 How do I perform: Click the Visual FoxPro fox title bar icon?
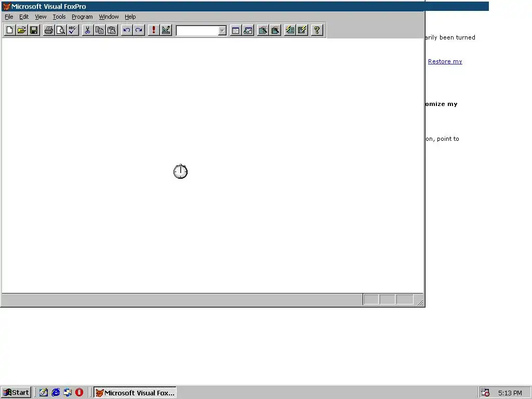6,6
